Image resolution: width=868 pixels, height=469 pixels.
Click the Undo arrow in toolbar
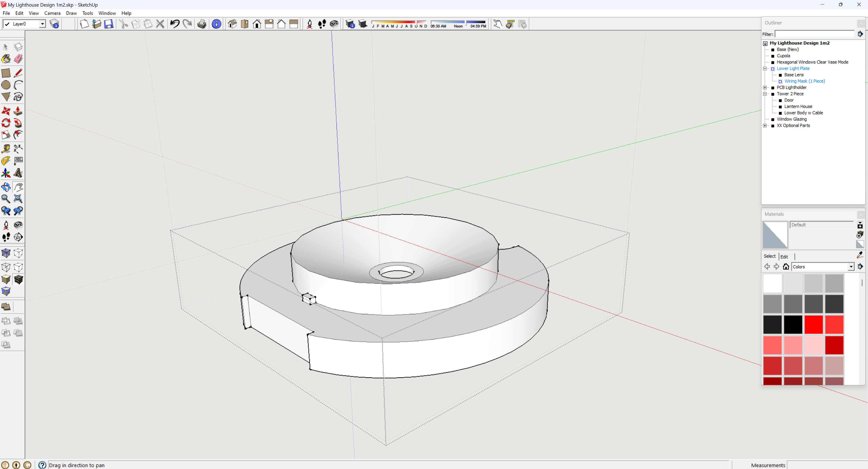(x=175, y=24)
